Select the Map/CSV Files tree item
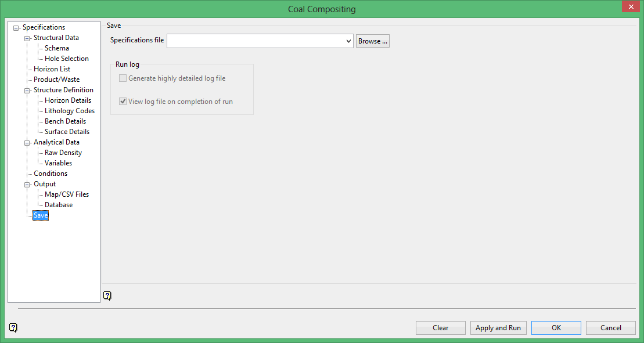 point(66,194)
